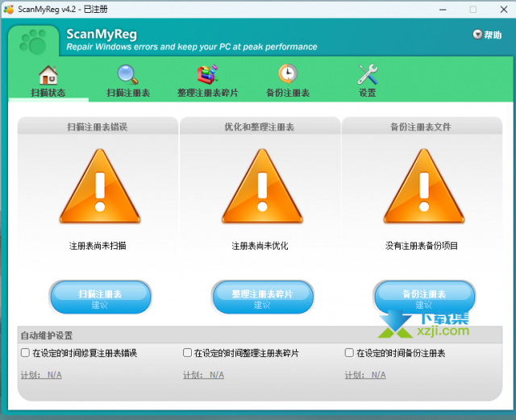
Task: Open 计划: N/A link under defrag option
Action: [x=203, y=375]
